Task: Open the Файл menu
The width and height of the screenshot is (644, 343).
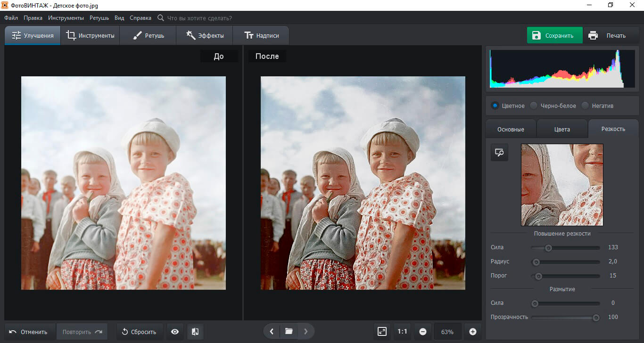Action: 11,18
